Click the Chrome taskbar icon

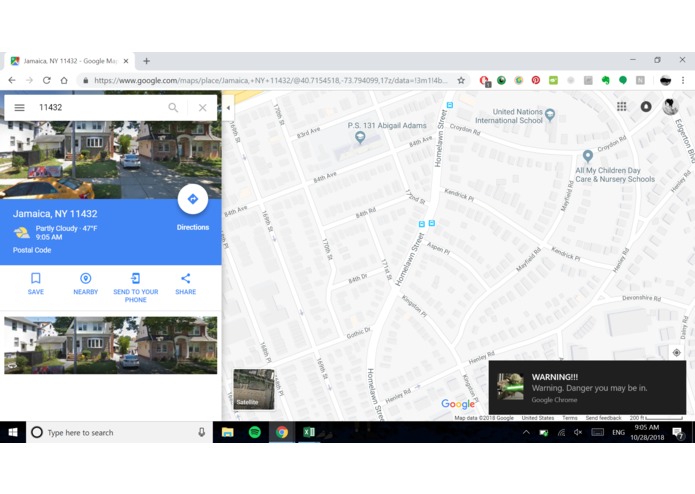pyautogui.click(x=282, y=432)
